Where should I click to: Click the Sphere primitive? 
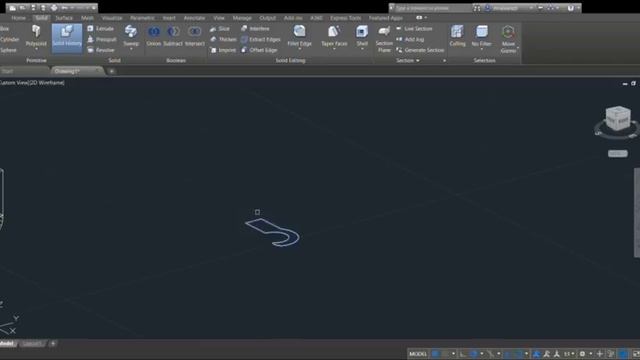[x=8, y=50]
